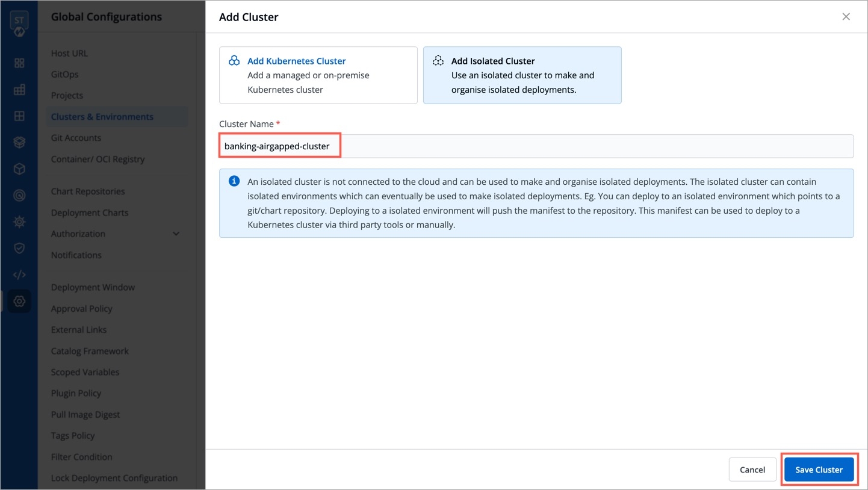Select the Add Kubernetes Cluster card
Image resolution: width=868 pixels, height=490 pixels.
(x=318, y=75)
